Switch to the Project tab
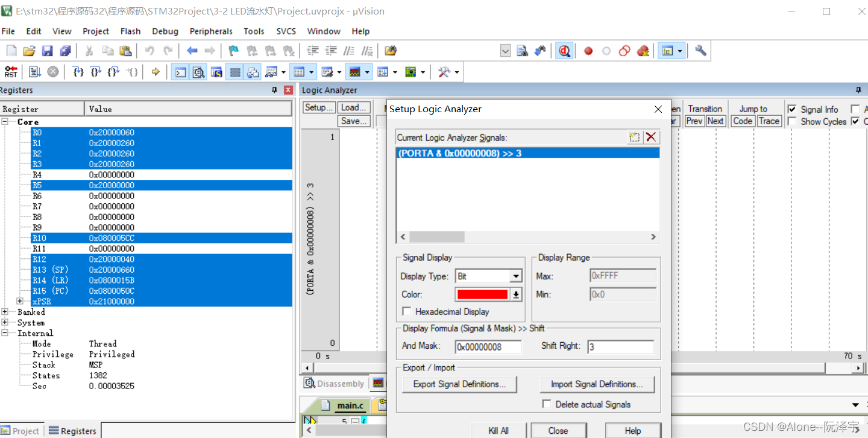This screenshot has height=438, width=868. pyautogui.click(x=20, y=431)
